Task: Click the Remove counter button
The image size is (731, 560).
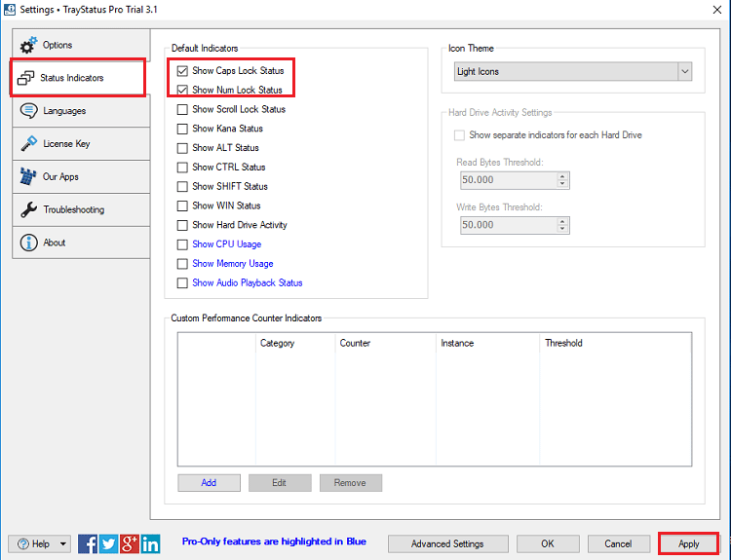Action: (351, 483)
